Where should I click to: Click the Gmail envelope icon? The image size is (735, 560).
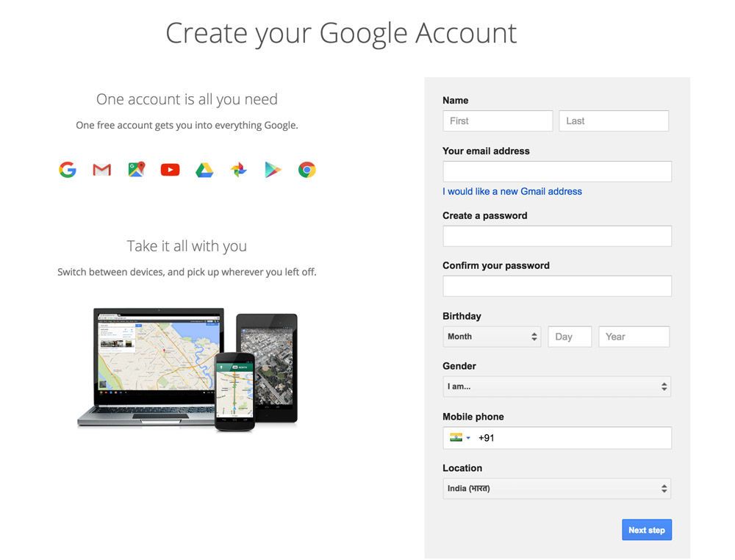coord(101,170)
